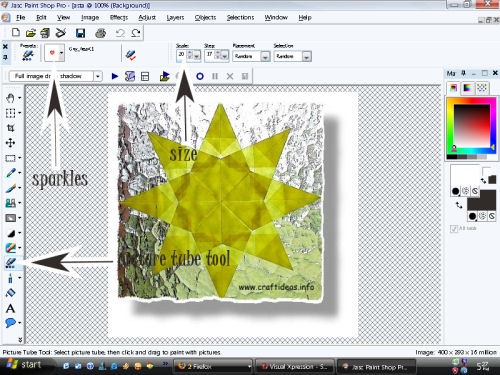The height and width of the screenshot is (375, 500).
Task: Toggle the All tools checkbox
Action: tap(453, 229)
